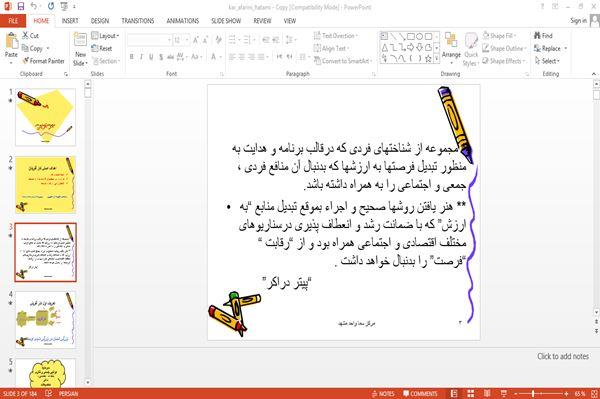Image resolution: width=600 pixels, height=399 pixels.
Task: Toggle the Comments pane in status bar
Action: (420, 393)
